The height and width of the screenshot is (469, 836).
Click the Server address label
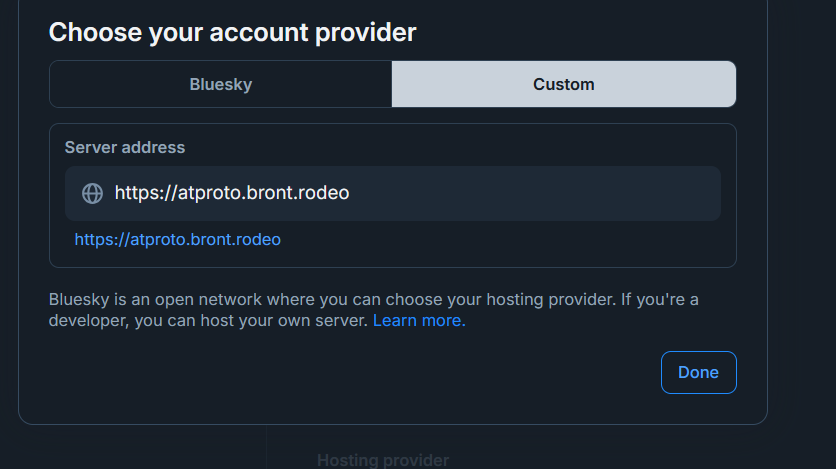(x=125, y=147)
